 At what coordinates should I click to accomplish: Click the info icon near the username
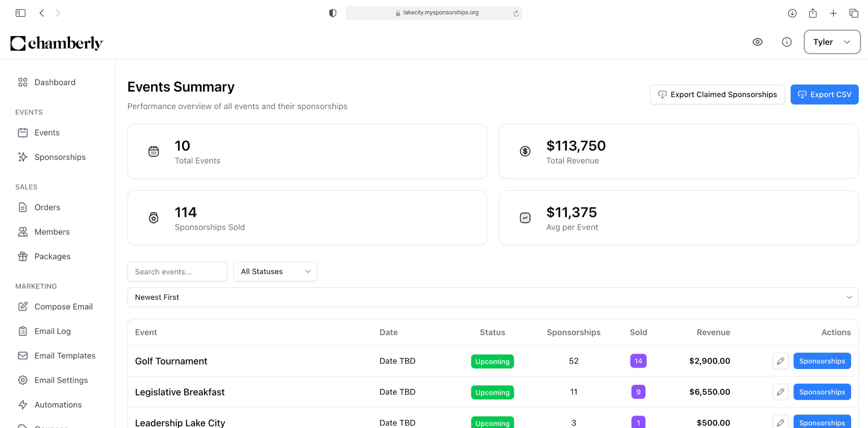[787, 42]
